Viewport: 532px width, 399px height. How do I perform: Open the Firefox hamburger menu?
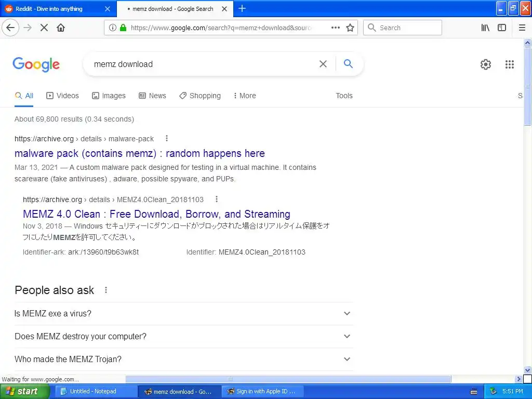coord(522,28)
